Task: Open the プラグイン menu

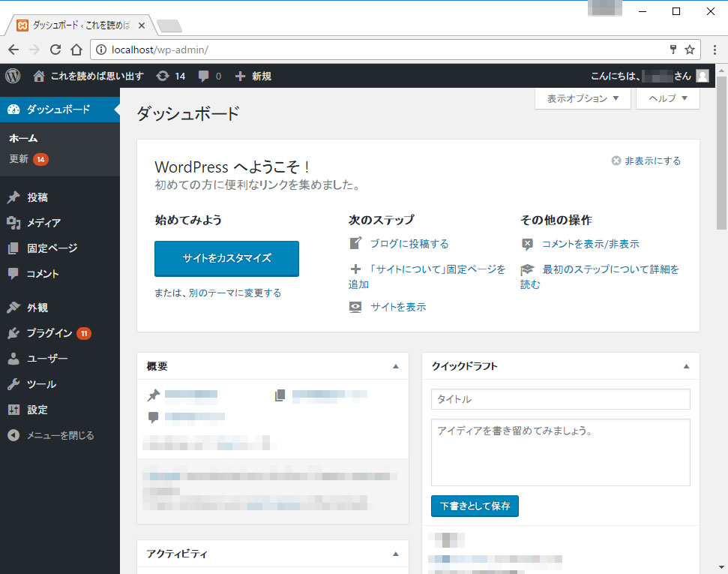Action: coord(60,333)
